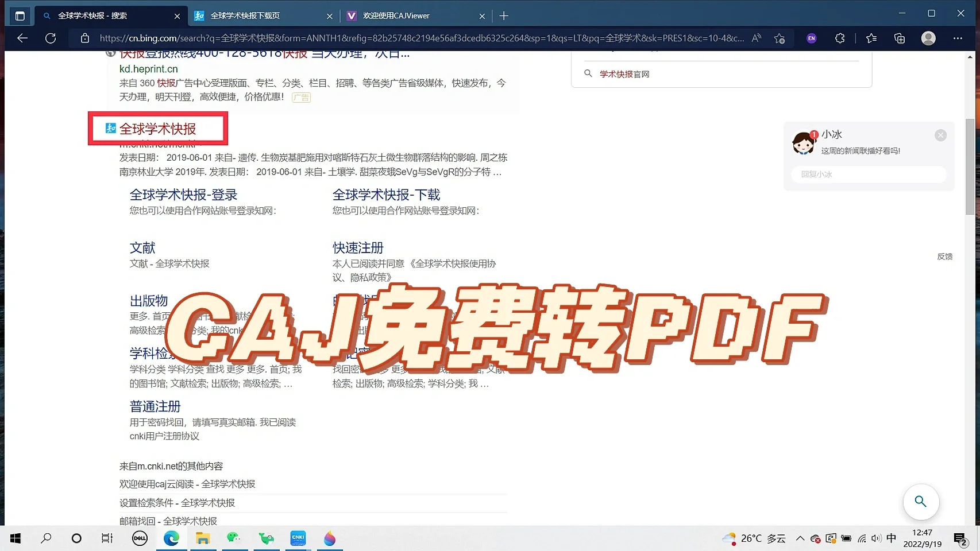Image resolution: width=980 pixels, height=551 pixels.
Task: Open the Extensions puzzle icon
Action: pyautogui.click(x=840, y=38)
